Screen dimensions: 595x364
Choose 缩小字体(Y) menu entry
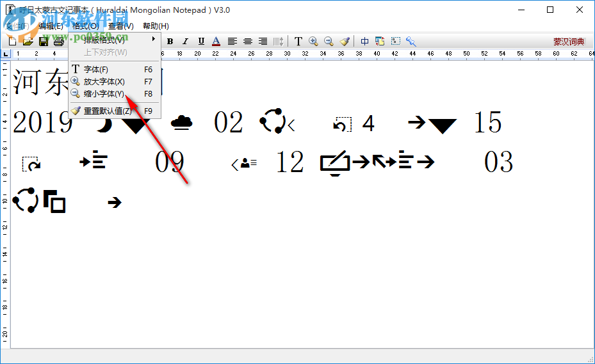tap(115, 93)
